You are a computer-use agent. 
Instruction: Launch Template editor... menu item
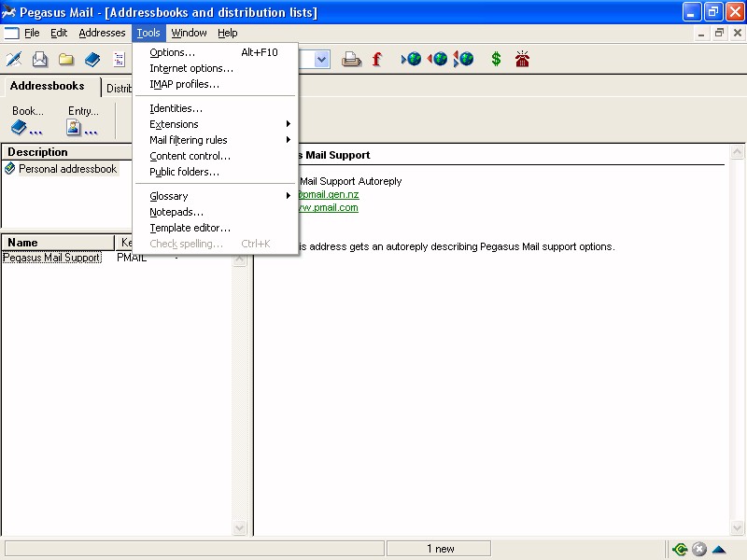[216, 228]
